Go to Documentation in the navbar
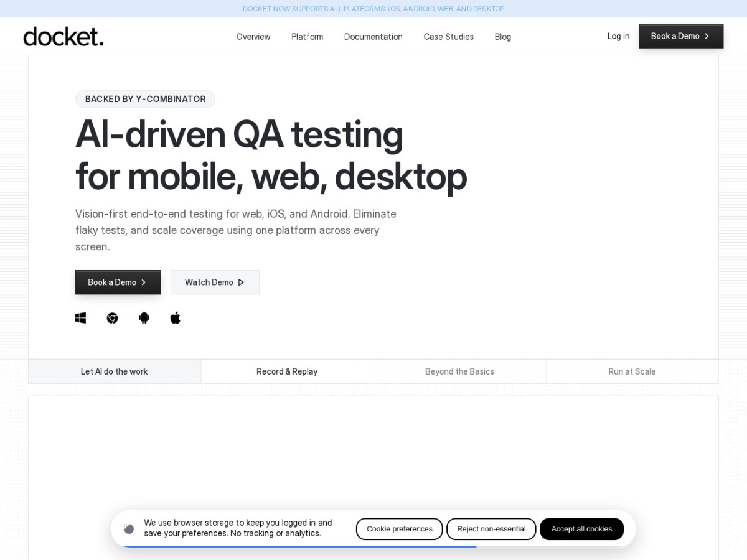This screenshot has height=560, width=747. coord(374,37)
